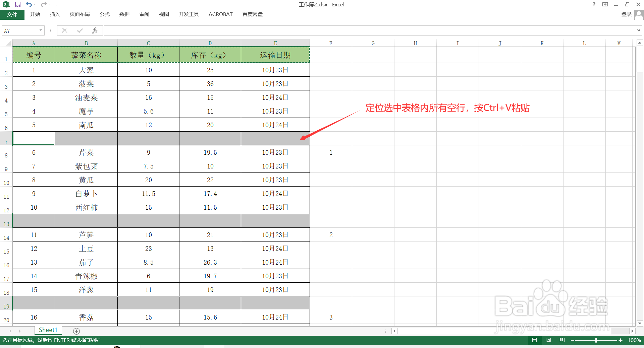The image size is (644, 348).
Task: Click the zoom out minus button
Action: tap(572, 340)
